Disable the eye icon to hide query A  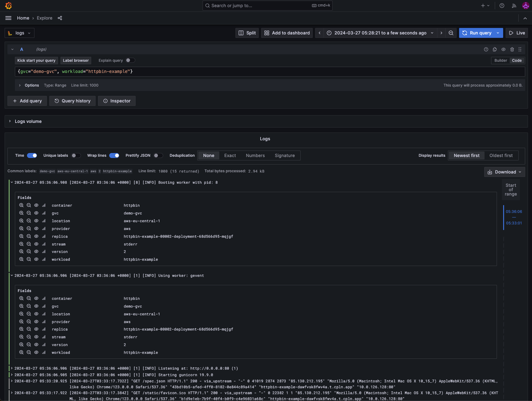coord(503,49)
